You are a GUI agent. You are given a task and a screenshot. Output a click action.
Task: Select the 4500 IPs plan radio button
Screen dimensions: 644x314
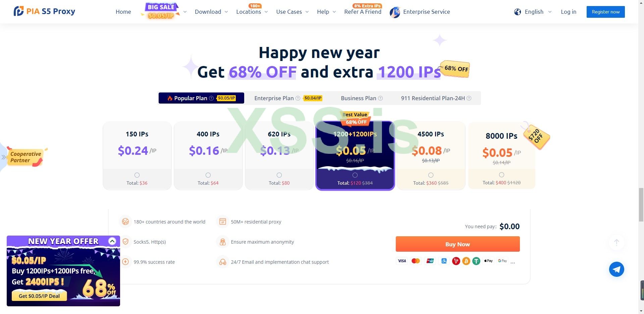tap(431, 175)
